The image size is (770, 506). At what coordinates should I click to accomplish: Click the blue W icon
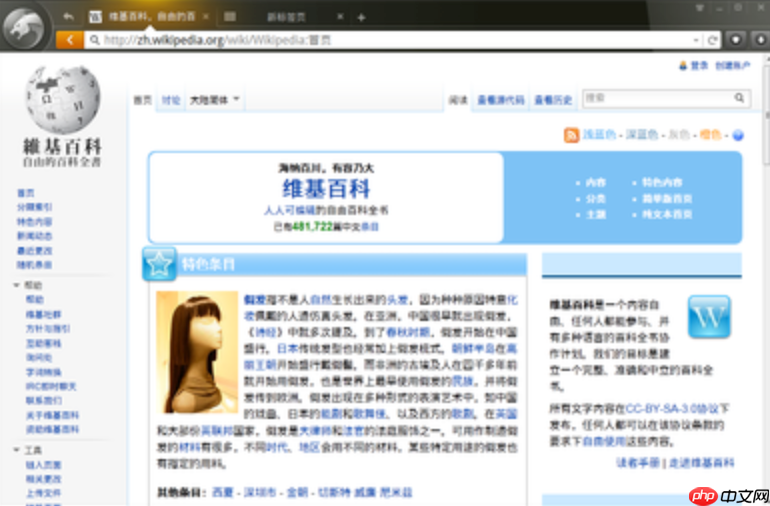pos(709,317)
